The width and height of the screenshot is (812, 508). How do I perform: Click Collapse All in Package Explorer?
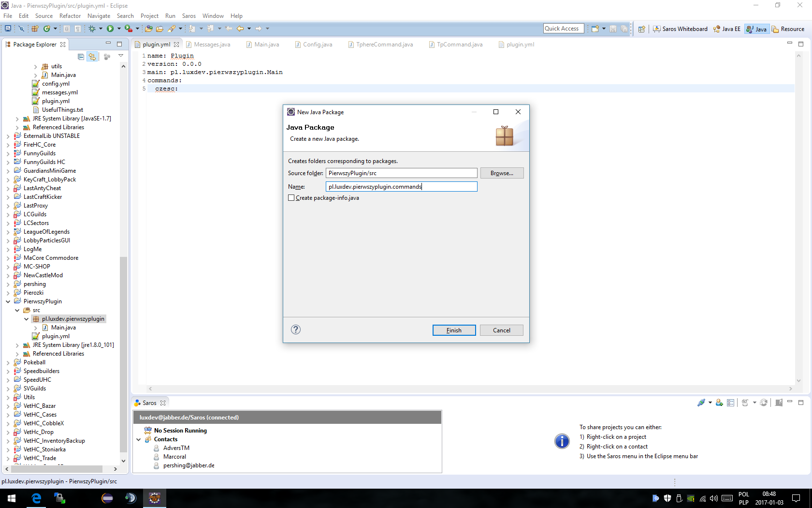tap(81, 57)
